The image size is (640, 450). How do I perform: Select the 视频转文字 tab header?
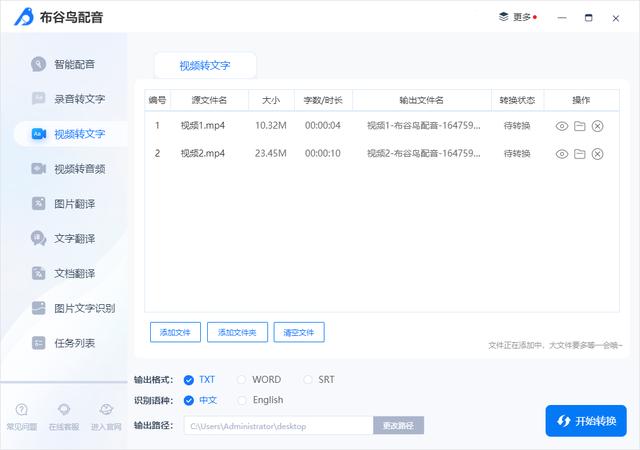coord(205,66)
